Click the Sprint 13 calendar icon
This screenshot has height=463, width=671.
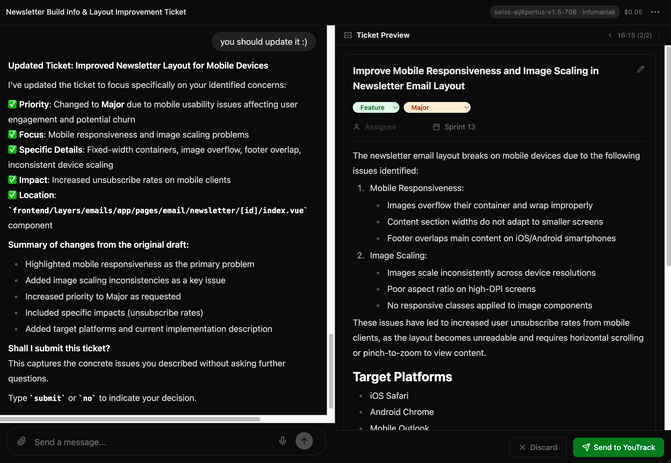(436, 127)
